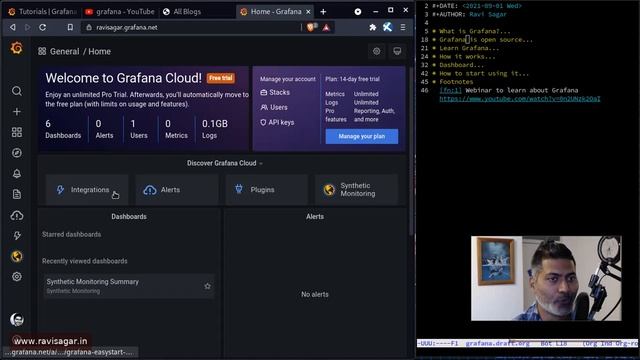
Task: Collapse the Discover Grafana Cloud section
Action: click(x=224, y=163)
